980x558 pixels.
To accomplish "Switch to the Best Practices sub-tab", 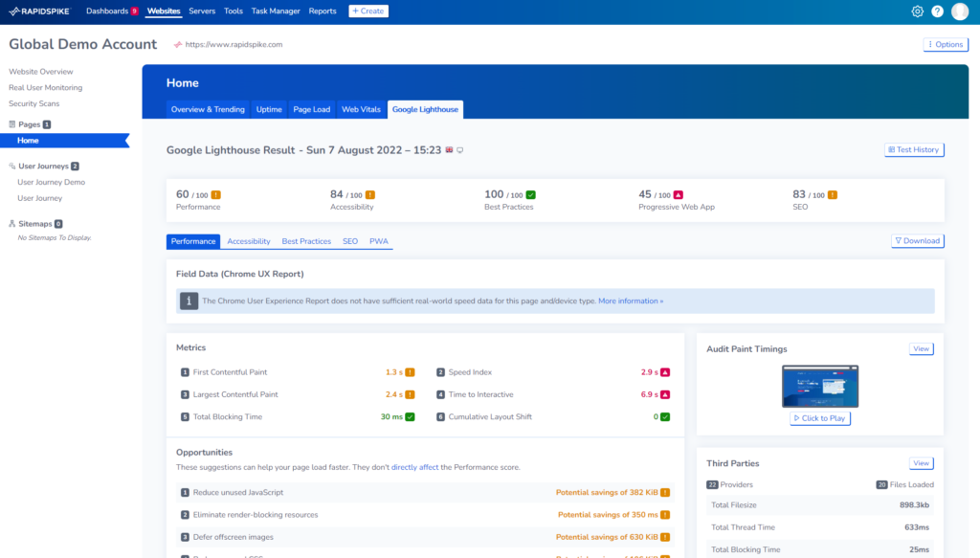I will 306,241.
